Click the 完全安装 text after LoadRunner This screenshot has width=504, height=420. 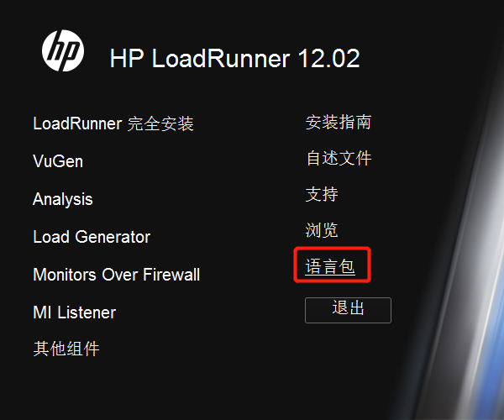tap(160, 123)
